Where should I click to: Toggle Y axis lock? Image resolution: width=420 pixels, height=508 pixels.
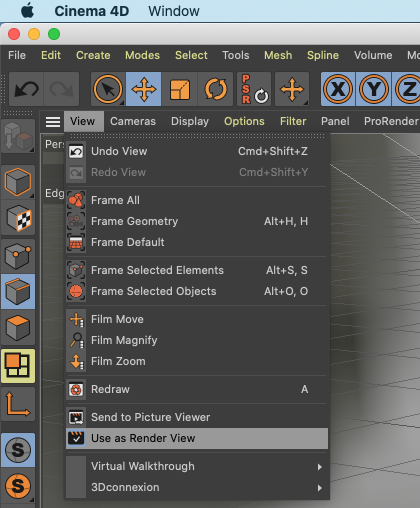pyautogui.click(x=374, y=89)
